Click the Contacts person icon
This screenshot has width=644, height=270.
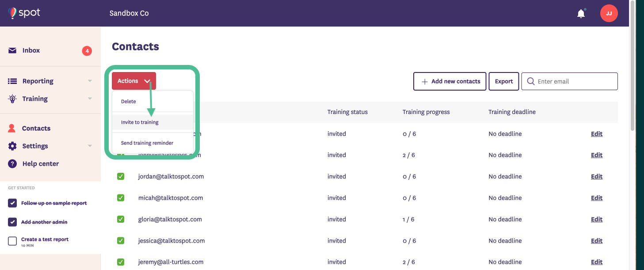(x=12, y=129)
